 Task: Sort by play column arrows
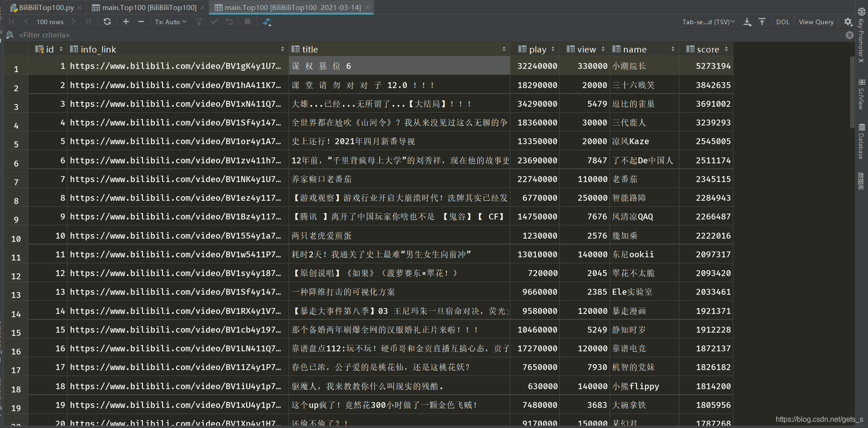(x=553, y=49)
